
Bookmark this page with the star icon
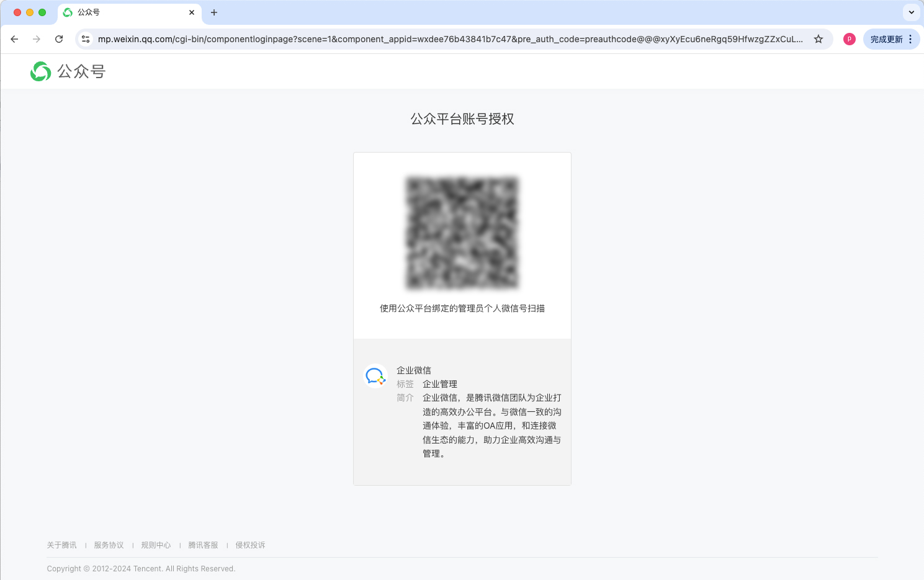[819, 39]
